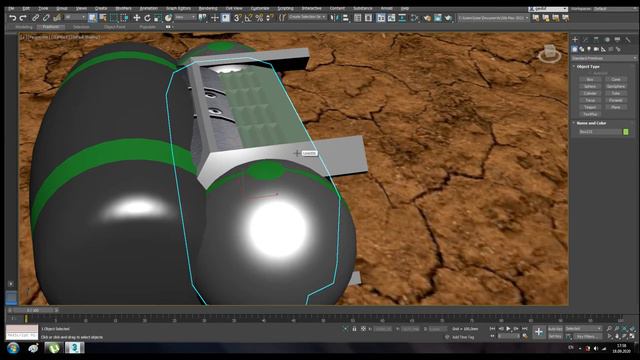This screenshot has width=640, height=360.
Task: Open the Customize menu
Action: click(x=260, y=9)
